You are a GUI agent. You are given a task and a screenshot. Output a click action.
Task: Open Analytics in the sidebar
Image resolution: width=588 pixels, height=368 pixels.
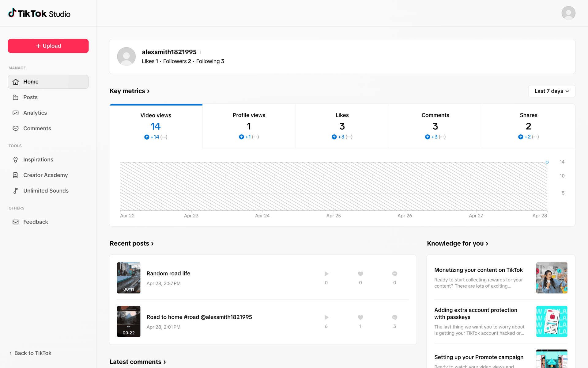[48, 113]
